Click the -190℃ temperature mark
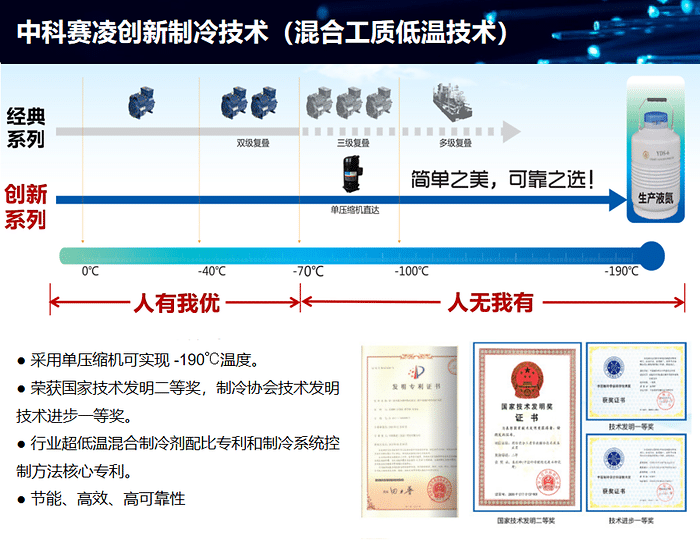 pyautogui.click(x=621, y=271)
